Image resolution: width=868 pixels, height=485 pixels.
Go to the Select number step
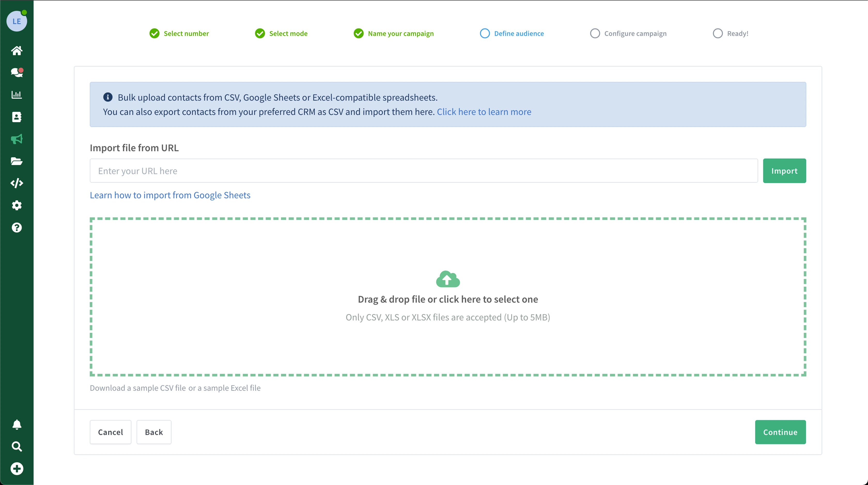179,33
